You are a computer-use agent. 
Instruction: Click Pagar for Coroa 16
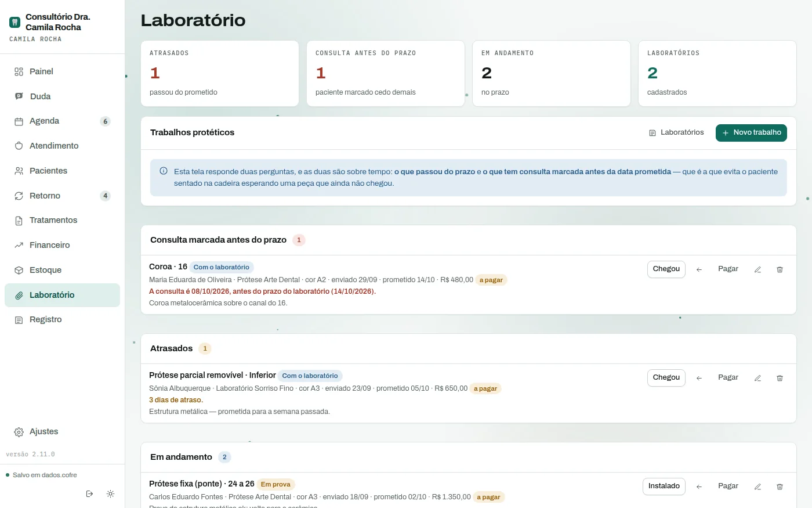point(728,269)
